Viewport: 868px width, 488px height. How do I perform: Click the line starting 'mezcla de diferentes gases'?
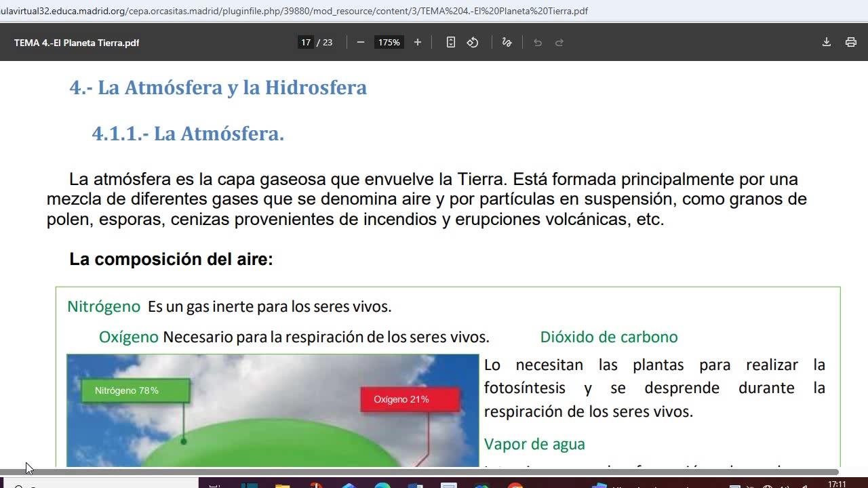pos(427,199)
